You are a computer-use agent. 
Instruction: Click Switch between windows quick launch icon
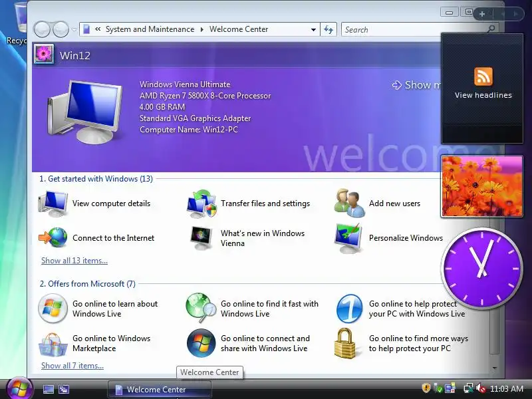pos(63,389)
